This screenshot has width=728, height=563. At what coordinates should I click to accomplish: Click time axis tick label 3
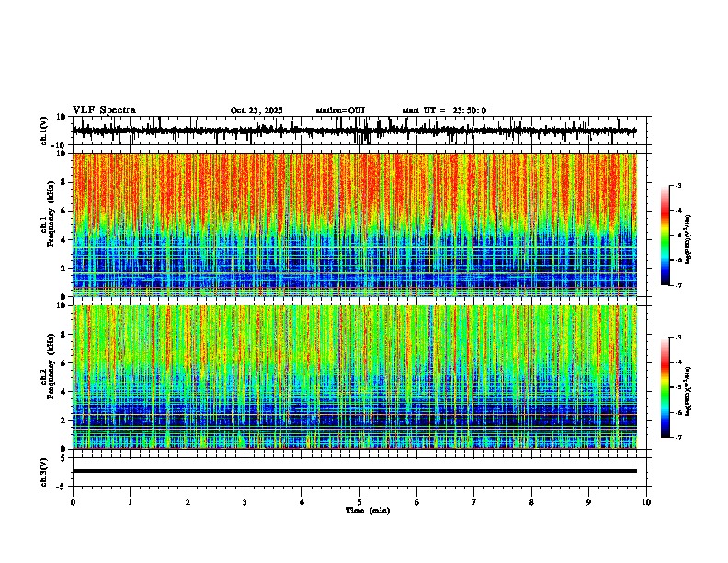245,502
